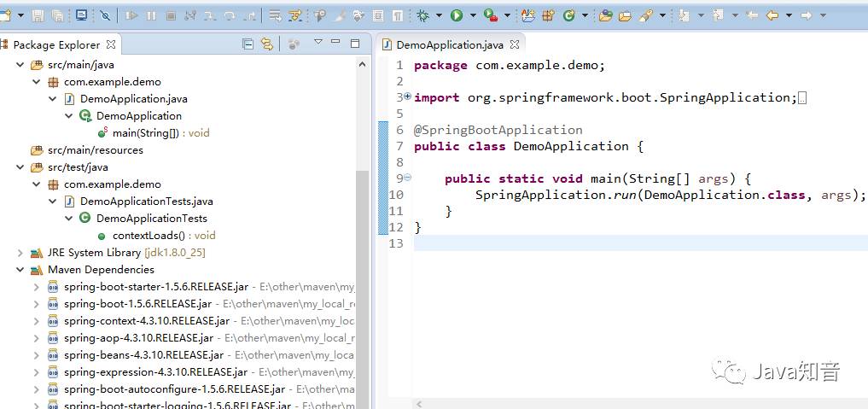Close the DemoApplication.java editor tab

click(515, 44)
